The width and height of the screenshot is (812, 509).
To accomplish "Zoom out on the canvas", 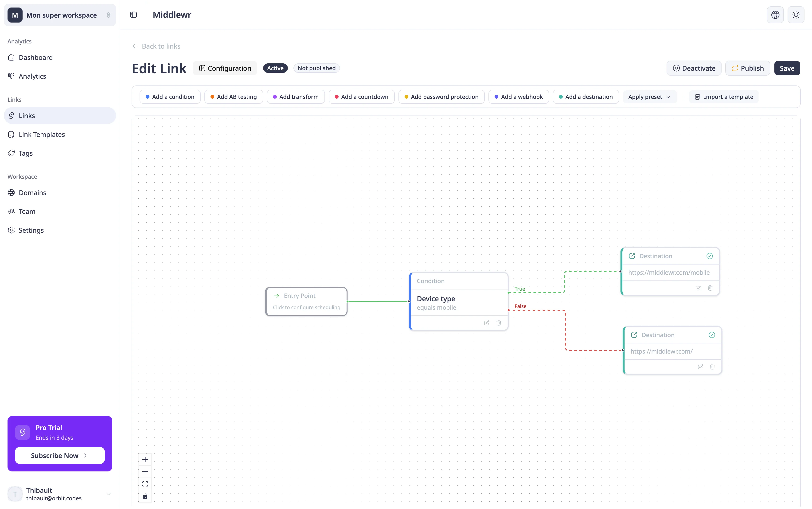I will pos(145,472).
